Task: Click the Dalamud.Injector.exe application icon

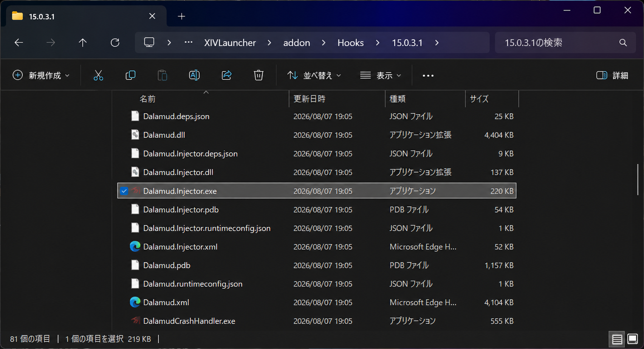Action: click(x=135, y=191)
